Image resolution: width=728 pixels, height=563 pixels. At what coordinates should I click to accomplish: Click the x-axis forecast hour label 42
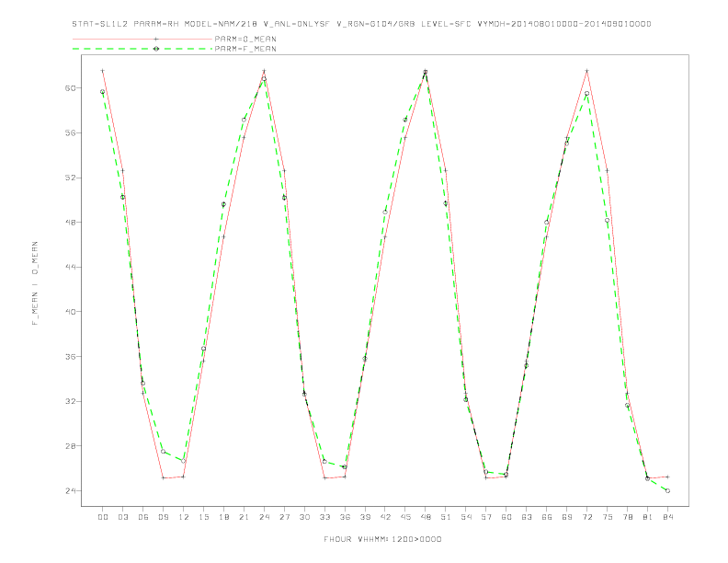[385, 517]
